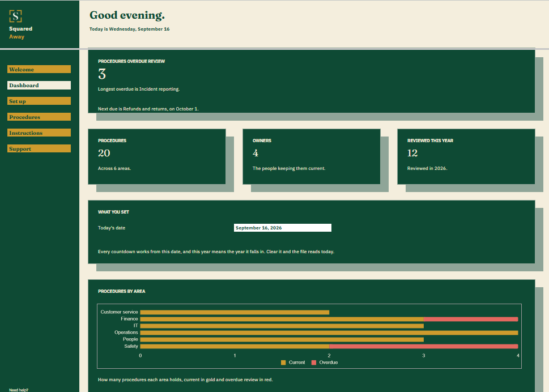Open the Instructions page
The width and height of the screenshot is (549, 392).
click(x=39, y=133)
